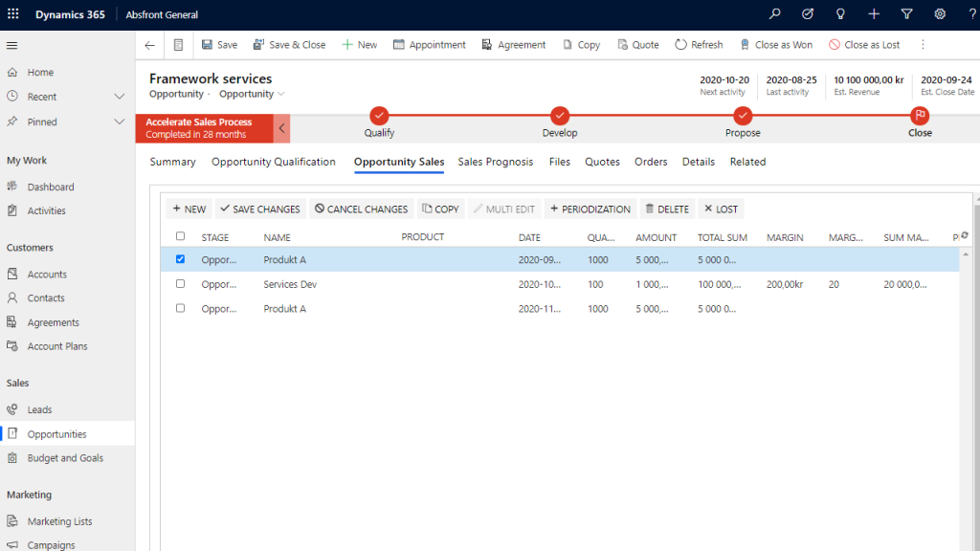980x551 pixels.
Task: Open the Orders tab
Action: (x=651, y=162)
